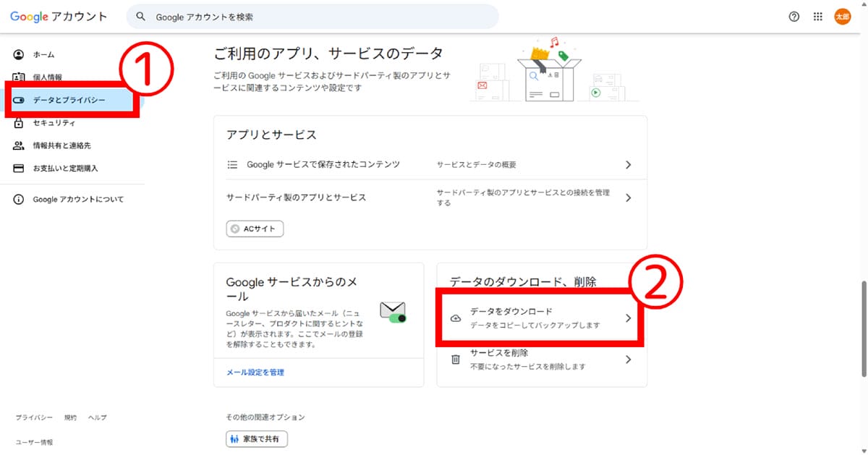868x455 pixels.
Task: Go to ホーム in the sidebar
Action: tap(43, 55)
